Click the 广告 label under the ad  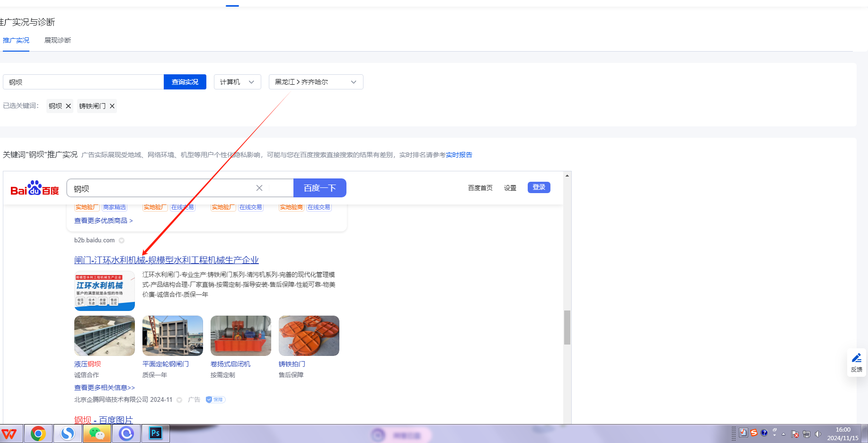coord(194,399)
